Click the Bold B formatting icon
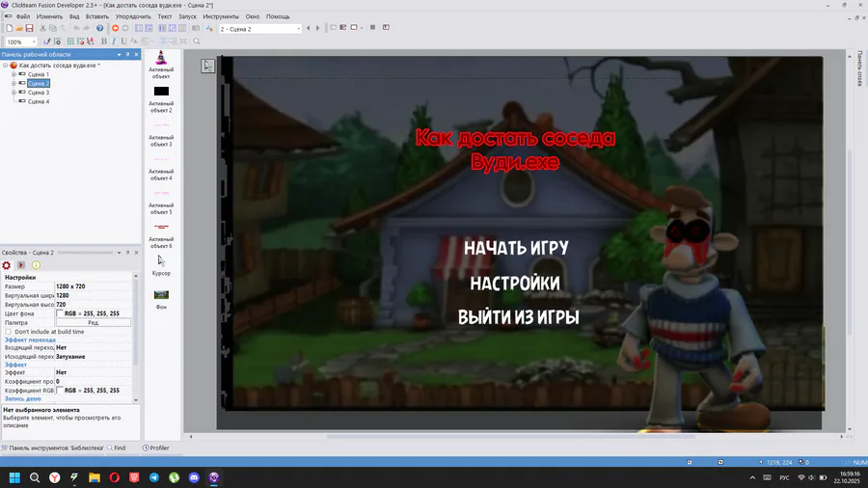 point(103,41)
